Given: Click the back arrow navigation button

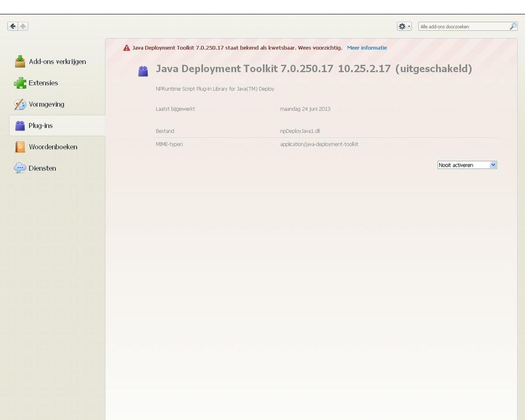Looking at the screenshot, I should (x=13, y=26).
